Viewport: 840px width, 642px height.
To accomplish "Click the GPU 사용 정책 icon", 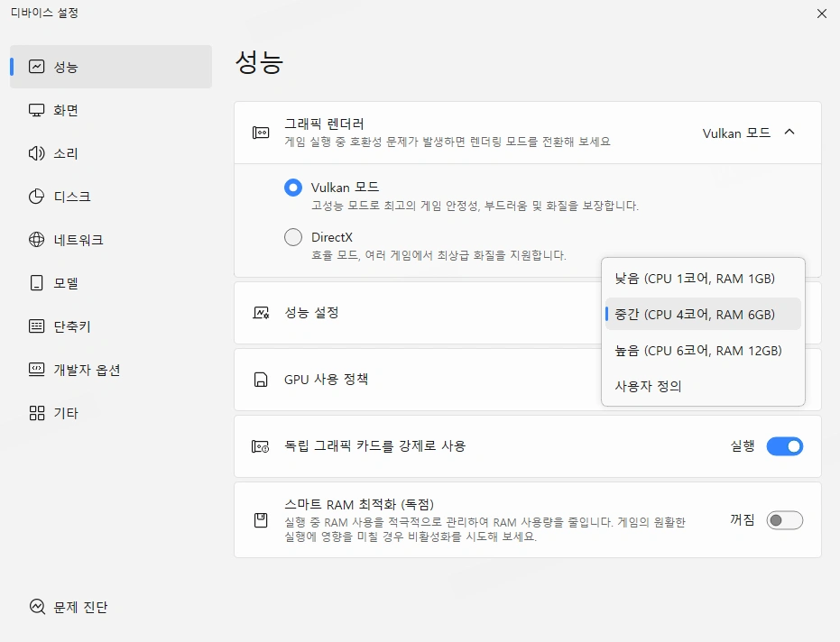I will pyautogui.click(x=261, y=380).
